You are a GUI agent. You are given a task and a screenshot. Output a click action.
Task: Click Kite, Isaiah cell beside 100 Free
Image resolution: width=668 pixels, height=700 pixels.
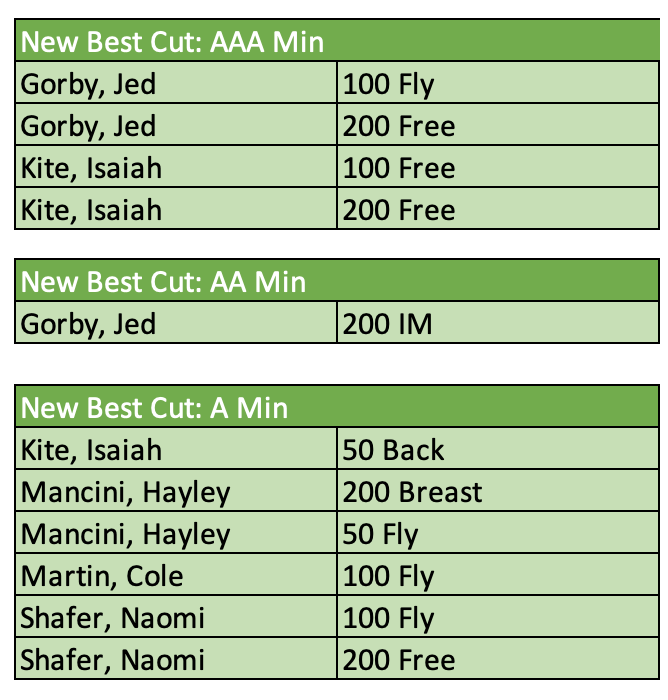[91, 168]
